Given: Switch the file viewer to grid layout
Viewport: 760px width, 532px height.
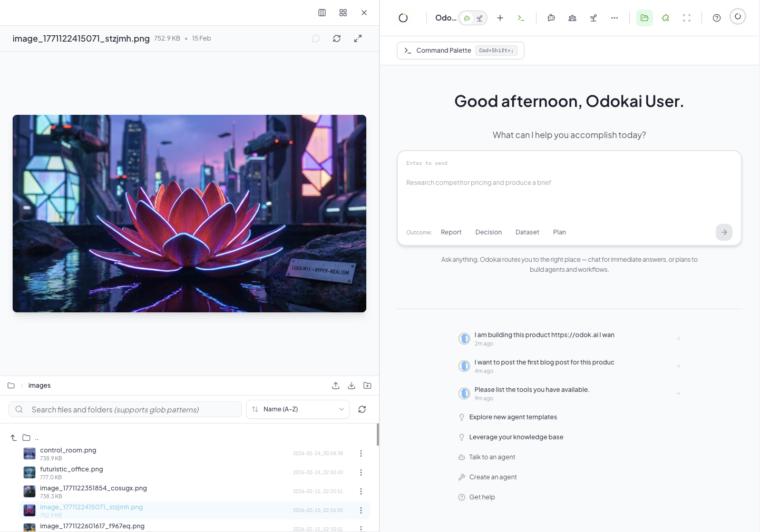Looking at the screenshot, I should [x=343, y=13].
